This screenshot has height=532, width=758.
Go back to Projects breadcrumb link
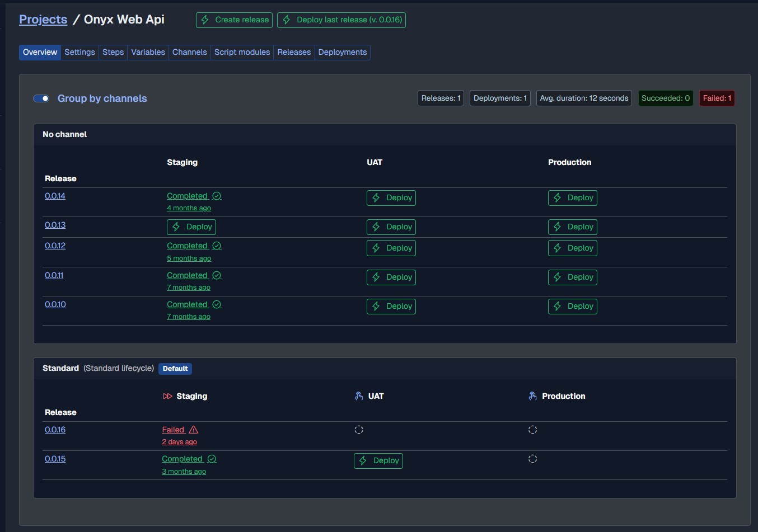click(x=43, y=20)
